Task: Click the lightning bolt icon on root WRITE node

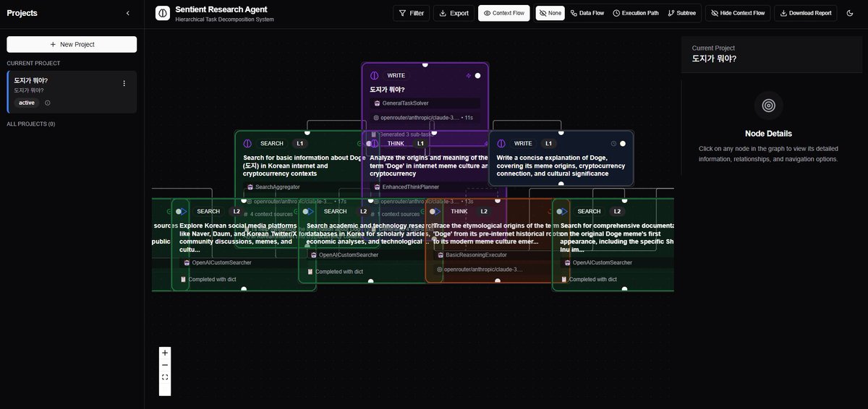Action: (468, 75)
